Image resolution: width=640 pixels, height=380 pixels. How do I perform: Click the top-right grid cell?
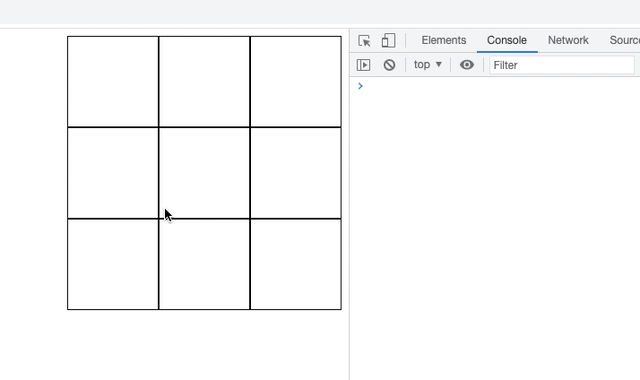point(296,82)
